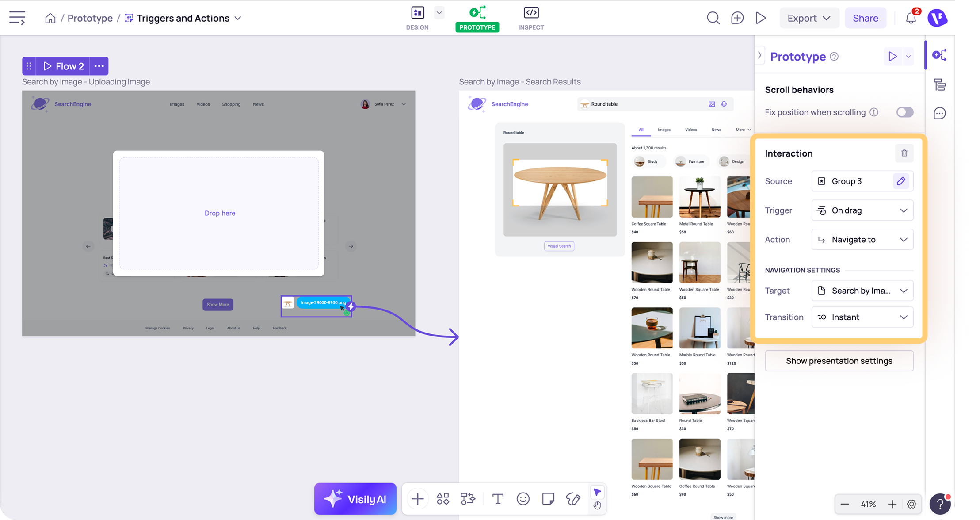Show info for Fix position when scrolling
Image resolution: width=980 pixels, height=520 pixels.
874,112
